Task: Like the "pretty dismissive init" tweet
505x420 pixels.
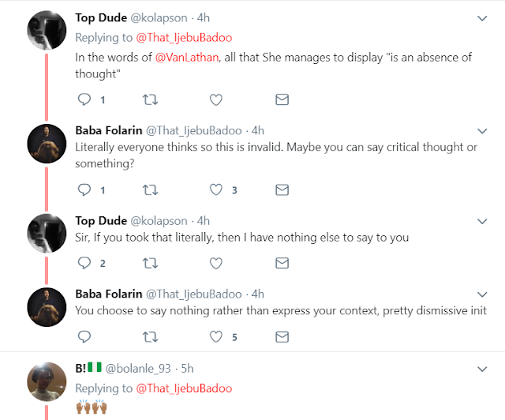Action: pyautogui.click(x=216, y=336)
